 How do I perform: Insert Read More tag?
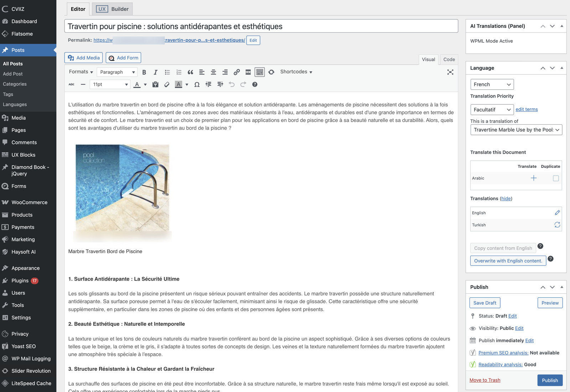coord(248,72)
